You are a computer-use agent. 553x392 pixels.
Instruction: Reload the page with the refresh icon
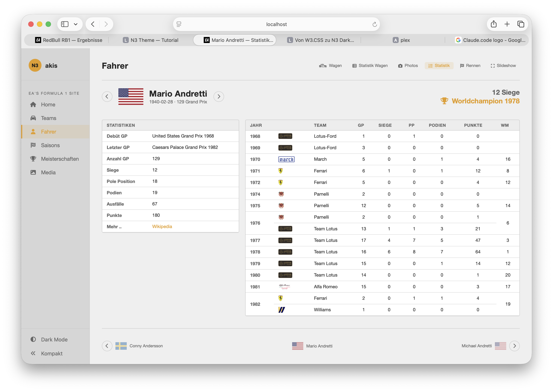(x=374, y=24)
